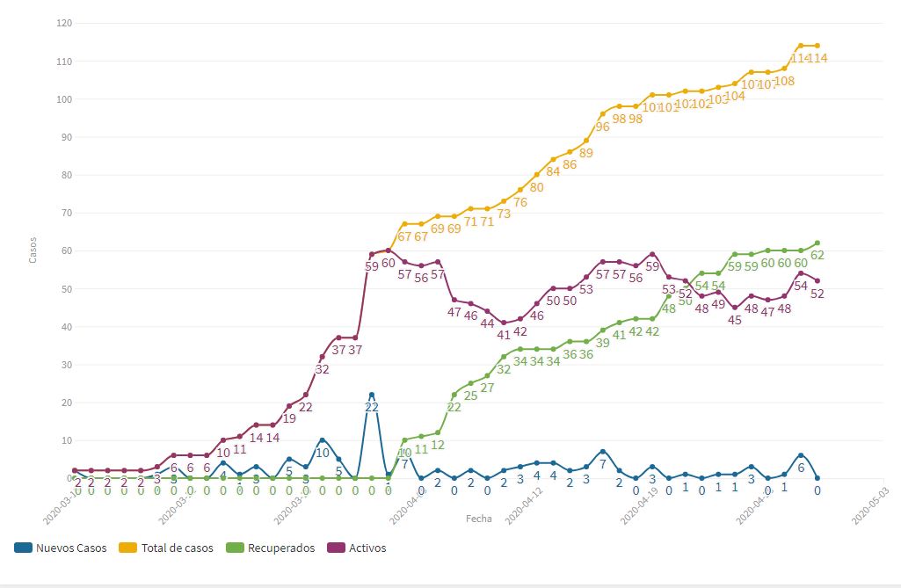901x588 pixels.
Task: Click the Activos point valued 32
Action: click(x=323, y=357)
